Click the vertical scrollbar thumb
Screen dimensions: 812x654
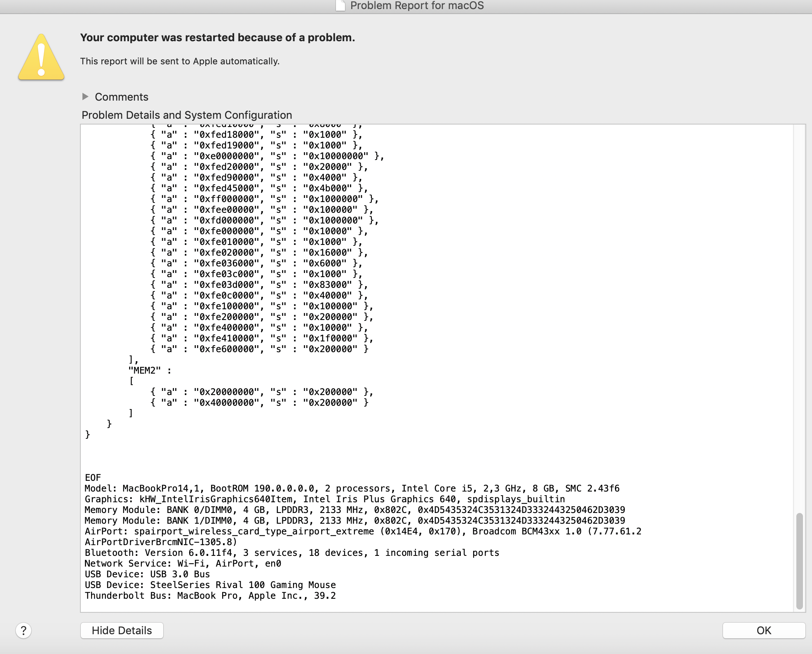[799, 561]
